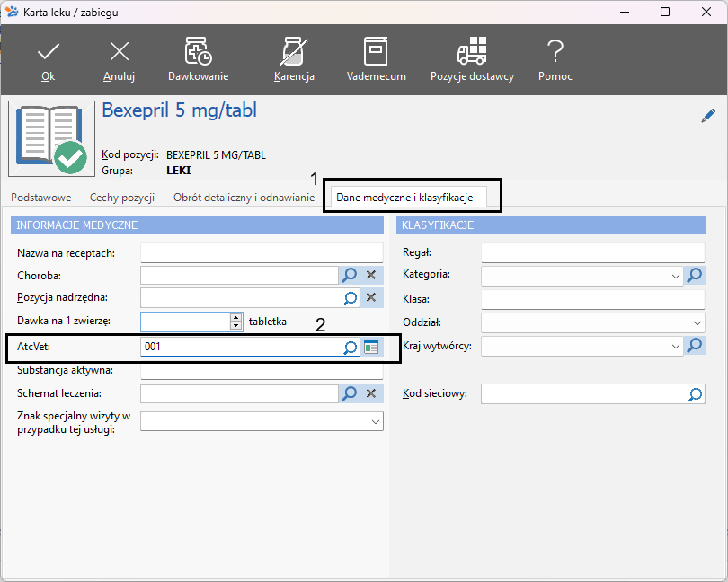Image resolution: width=728 pixels, height=582 pixels.
Task: Close the Karta leku / zabiegu window
Action: click(706, 12)
